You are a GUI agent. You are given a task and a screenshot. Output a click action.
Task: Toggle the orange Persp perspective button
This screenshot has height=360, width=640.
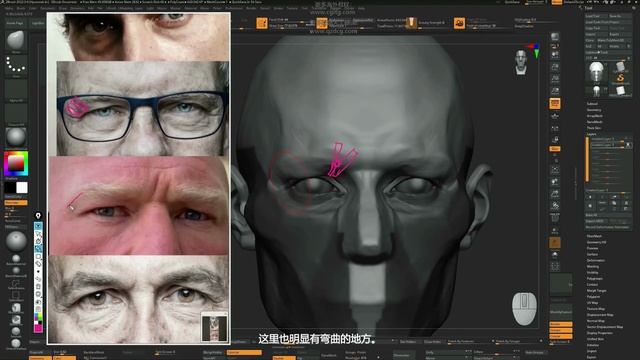pos(555,104)
